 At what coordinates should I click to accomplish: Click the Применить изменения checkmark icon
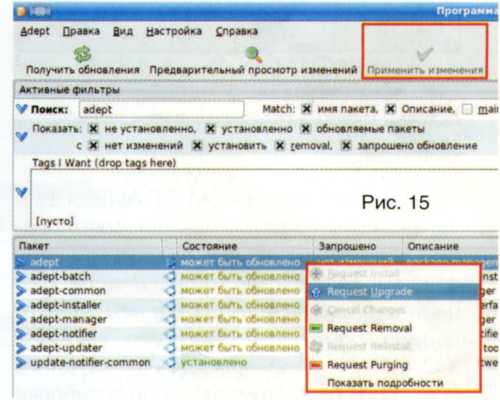pos(424,54)
